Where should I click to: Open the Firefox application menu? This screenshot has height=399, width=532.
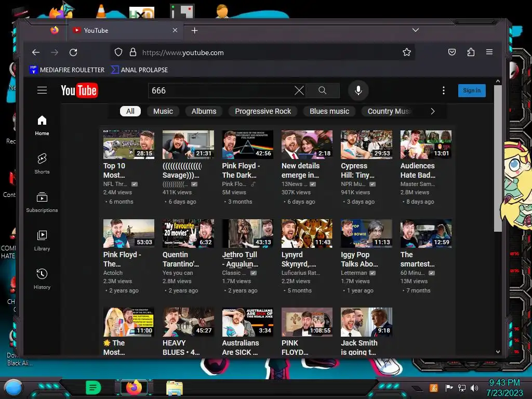point(489,52)
